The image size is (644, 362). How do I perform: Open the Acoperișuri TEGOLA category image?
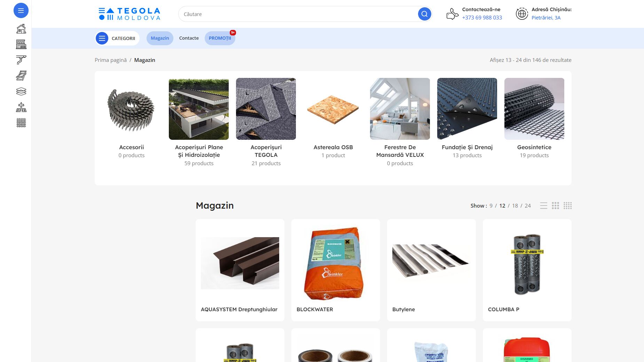point(266,109)
